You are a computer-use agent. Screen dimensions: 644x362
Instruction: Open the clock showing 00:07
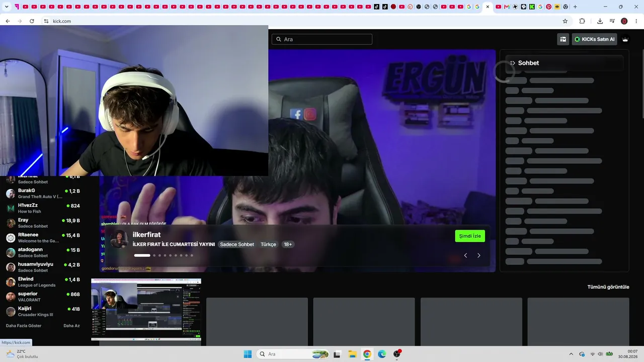628,354
